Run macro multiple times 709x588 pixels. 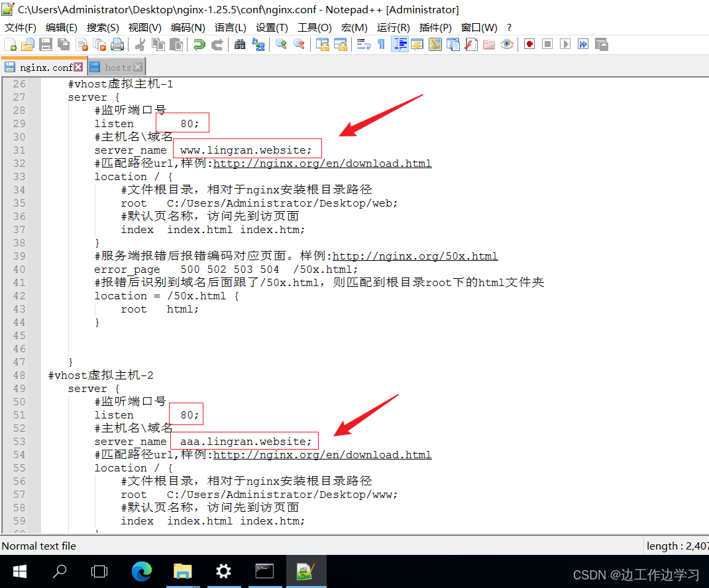tap(583, 44)
